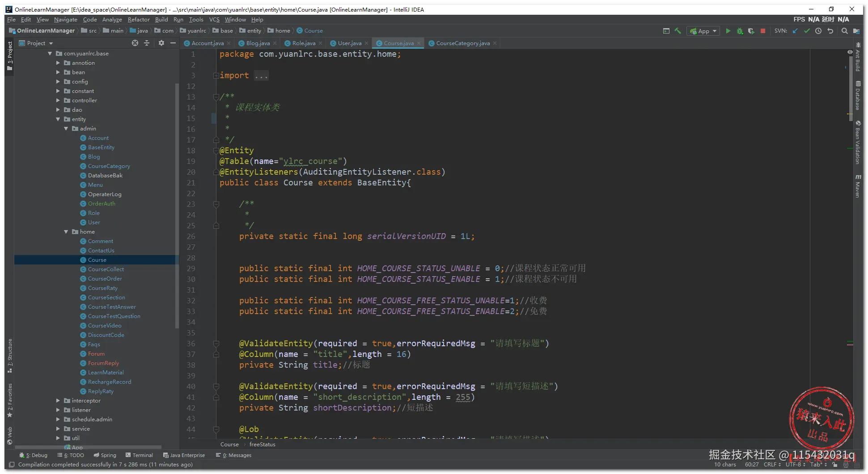Toggle the Bean Validation side panel
This screenshot has width=868, height=474.
pos(858,142)
